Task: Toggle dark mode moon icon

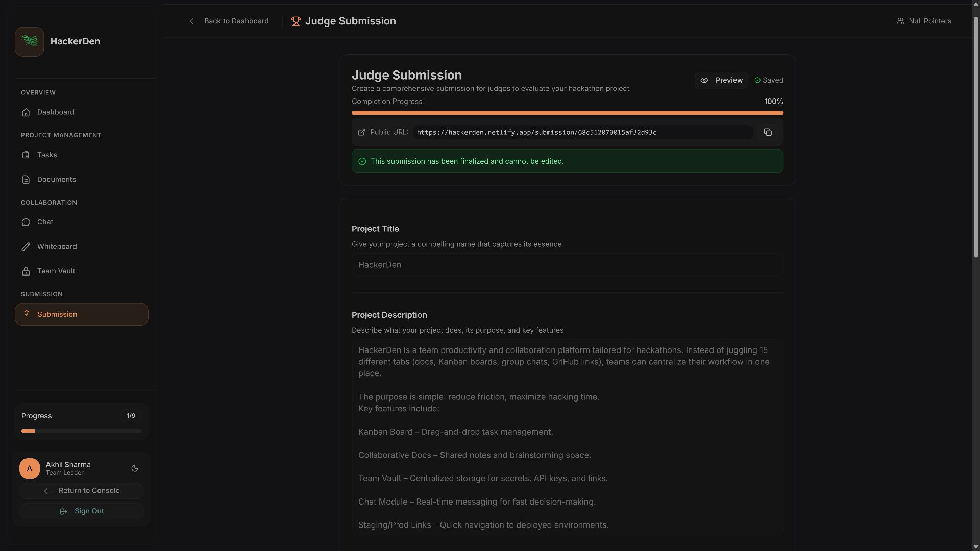Action: tap(135, 468)
